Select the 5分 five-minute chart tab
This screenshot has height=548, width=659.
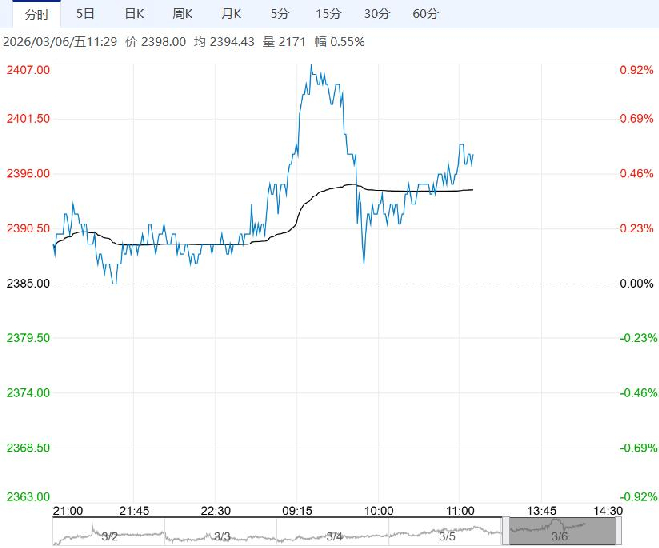[281, 13]
